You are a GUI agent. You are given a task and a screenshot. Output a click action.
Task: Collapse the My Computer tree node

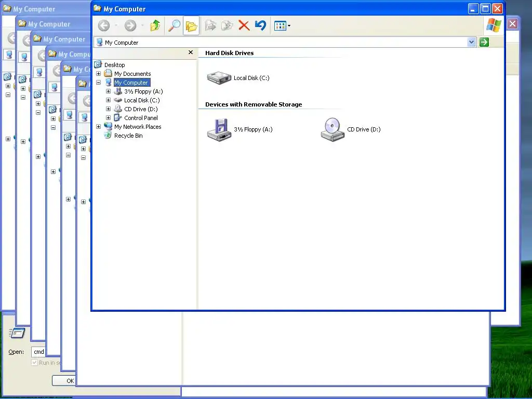(98, 83)
